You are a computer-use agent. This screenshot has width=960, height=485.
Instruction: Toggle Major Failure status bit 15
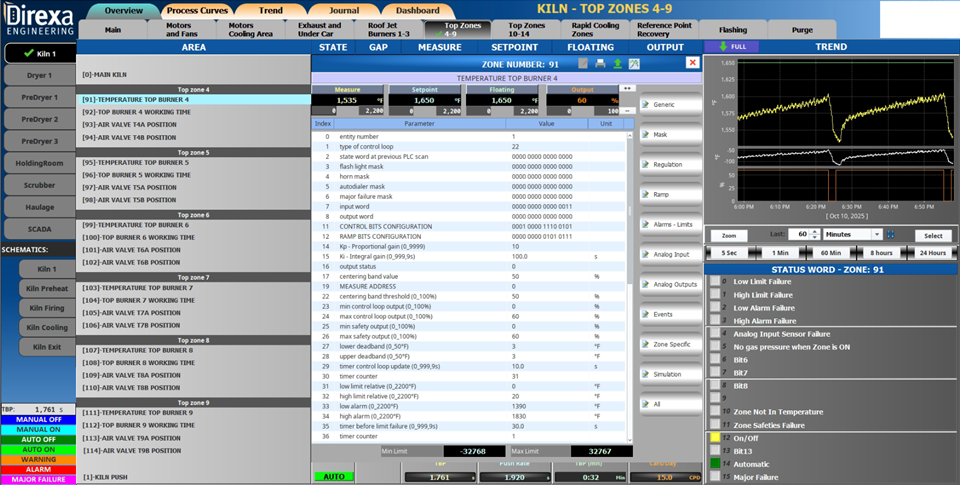(x=714, y=476)
